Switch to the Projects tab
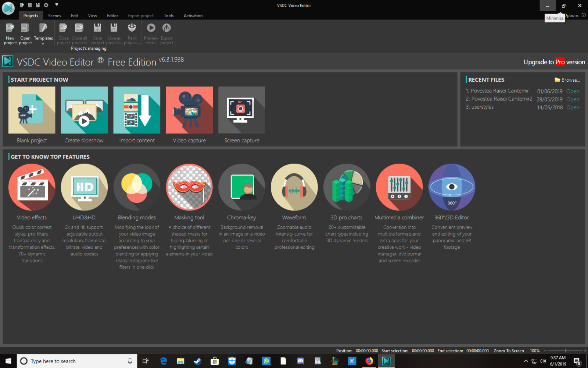The image size is (588, 368). (x=31, y=15)
